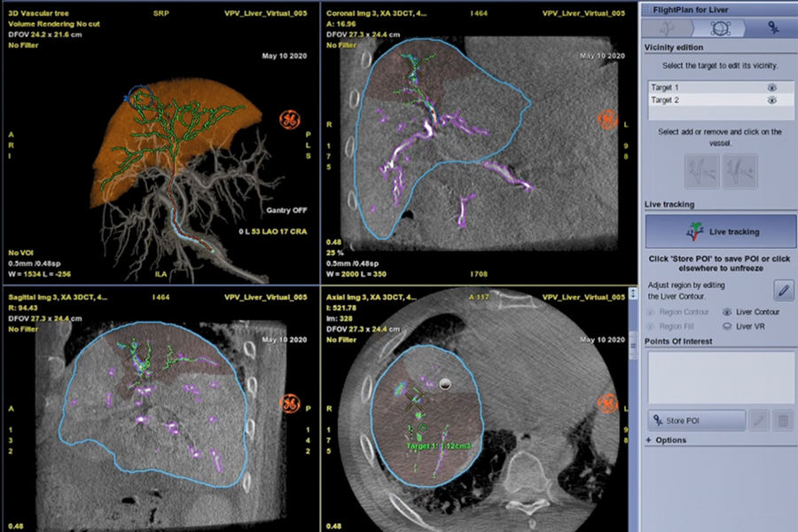Click the viewport divider grip with horizontal lines
Image resolution: width=798 pixels, height=532 pixels.
click(x=633, y=346)
